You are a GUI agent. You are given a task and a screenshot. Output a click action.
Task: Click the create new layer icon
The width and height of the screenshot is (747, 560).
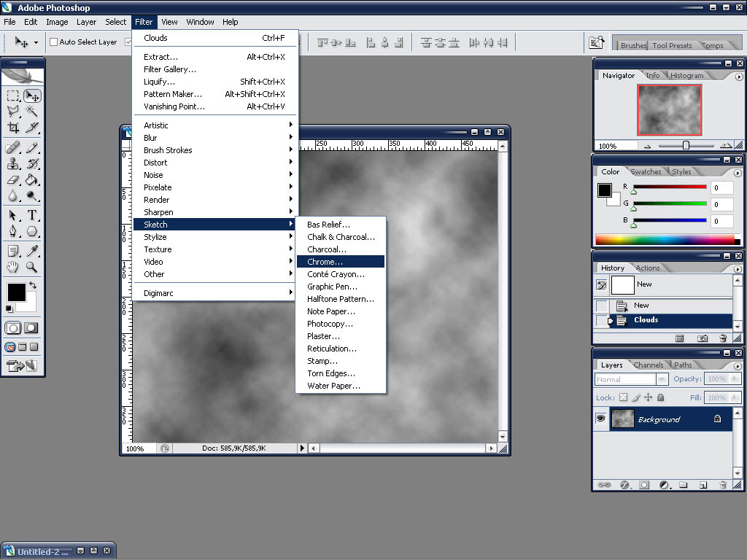pos(703,484)
